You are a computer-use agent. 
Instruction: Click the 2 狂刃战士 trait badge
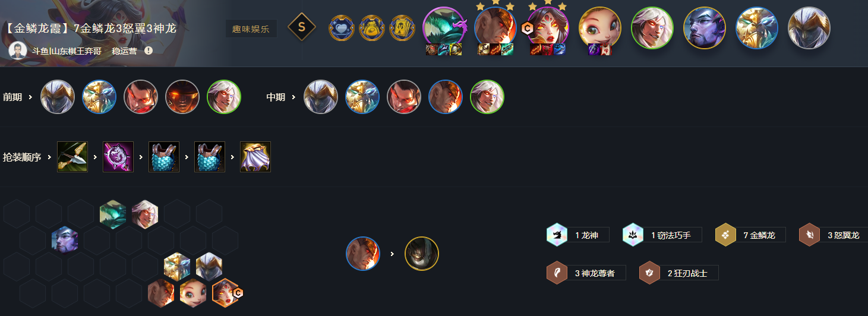(678, 273)
